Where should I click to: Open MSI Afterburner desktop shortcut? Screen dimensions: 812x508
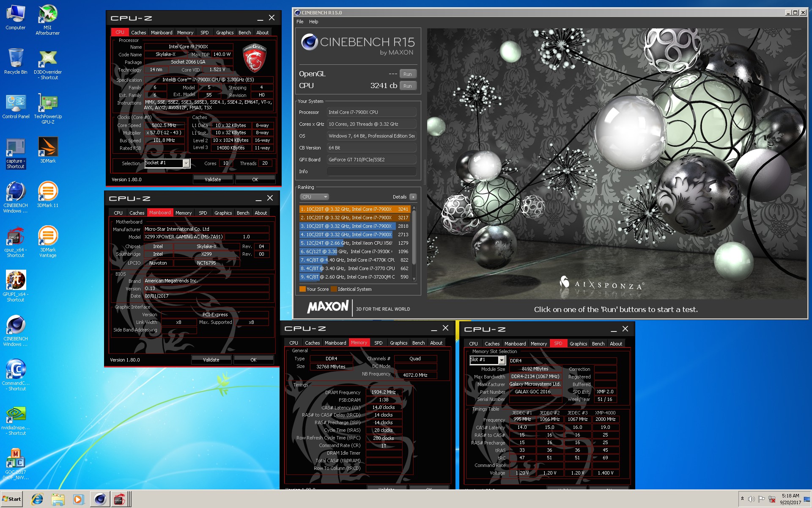48,20
